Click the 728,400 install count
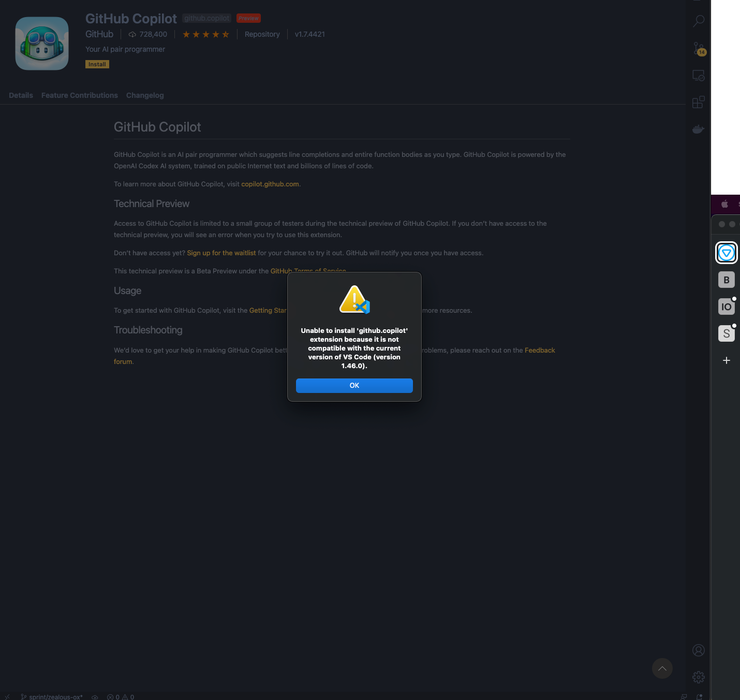The height and width of the screenshot is (700, 740). (148, 34)
